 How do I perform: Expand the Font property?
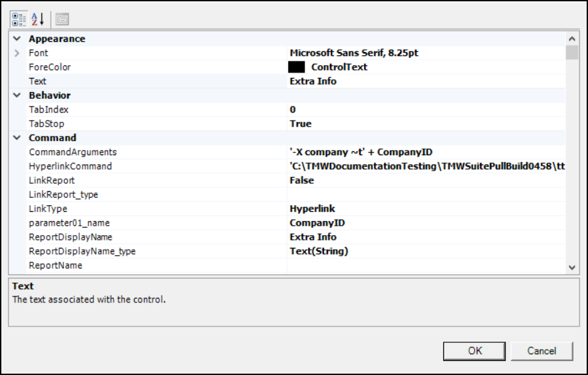point(17,53)
